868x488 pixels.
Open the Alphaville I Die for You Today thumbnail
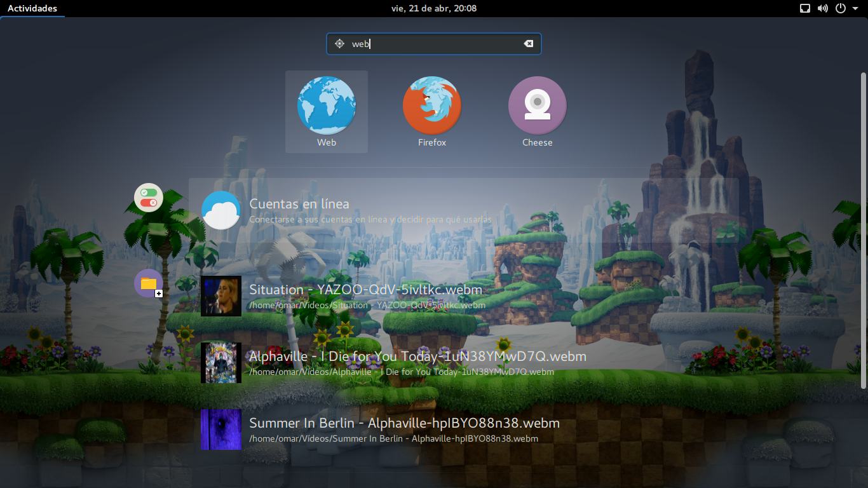point(221,363)
